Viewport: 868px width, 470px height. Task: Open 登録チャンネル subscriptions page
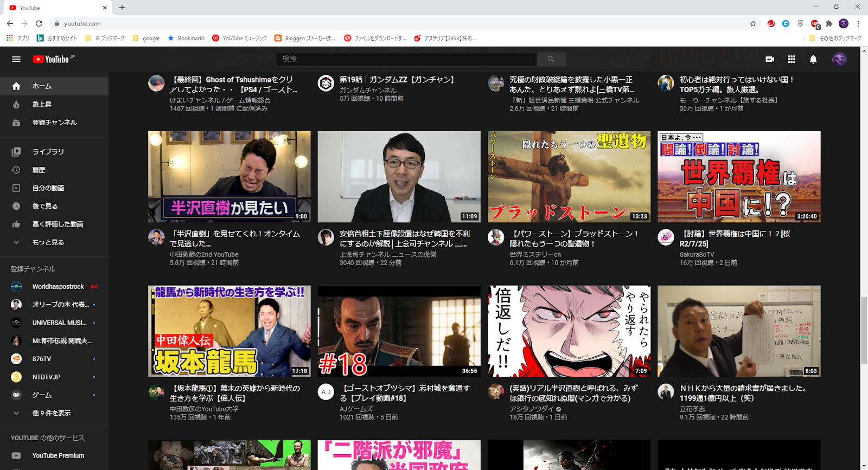pyautogui.click(x=54, y=123)
